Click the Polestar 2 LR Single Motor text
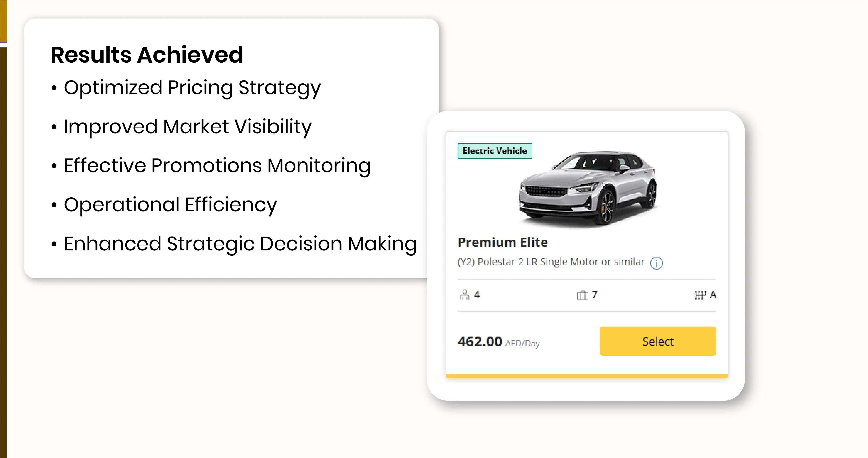 pyautogui.click(x=551, y=262)
